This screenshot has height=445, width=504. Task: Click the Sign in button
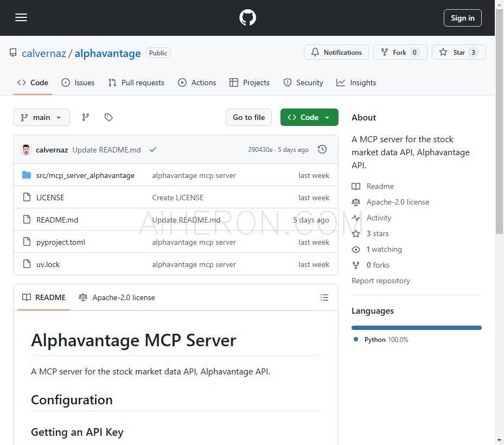pyautogui.click(x=463, y=18)
